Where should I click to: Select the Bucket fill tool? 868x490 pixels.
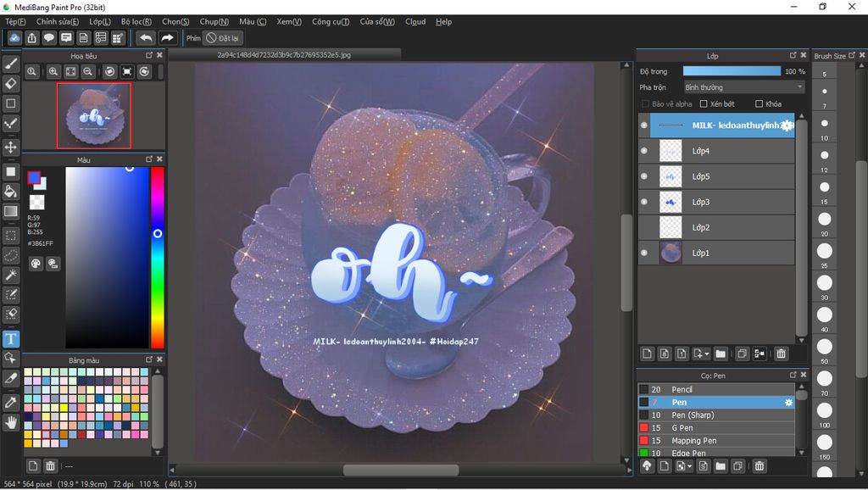10,192
